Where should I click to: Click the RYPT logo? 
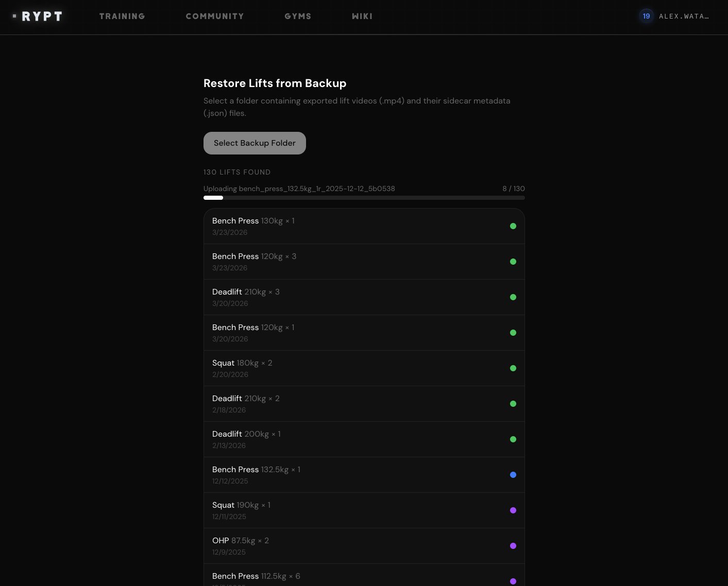pos(38,16)
